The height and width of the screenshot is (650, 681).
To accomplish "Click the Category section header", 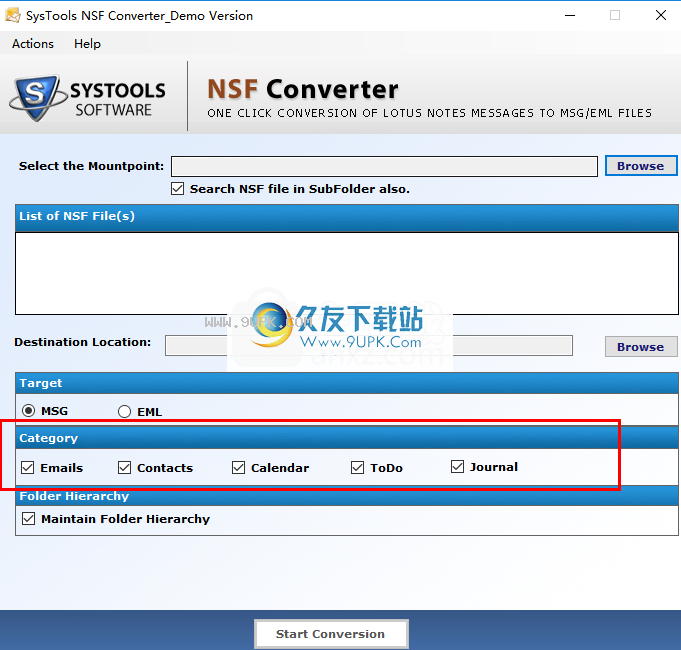I will click(x=347, y=438).
